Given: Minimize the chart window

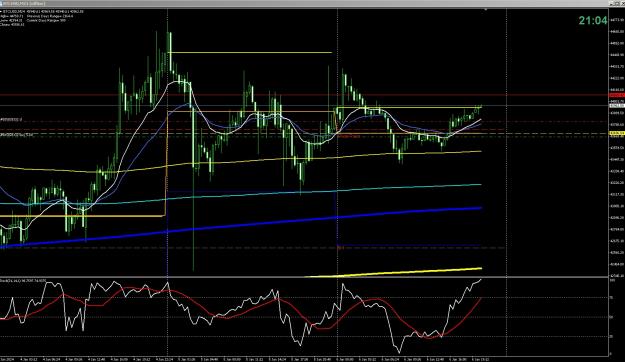Looking at the screenshot, I should click(x=611, y=4).
